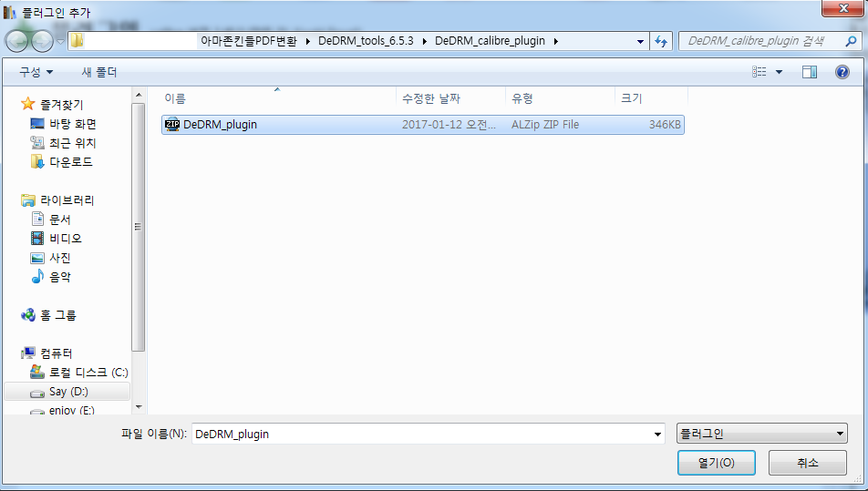The width and height of the screenshot is (868, 491).
Task: Open help with the question mark icon
Action: pos(842,72)
